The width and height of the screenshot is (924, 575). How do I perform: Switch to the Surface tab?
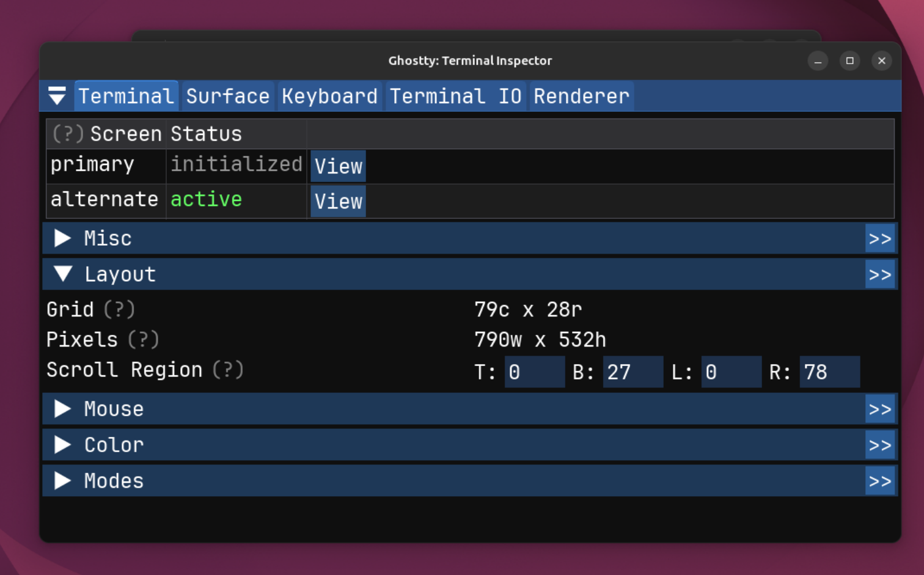[228, 96]
